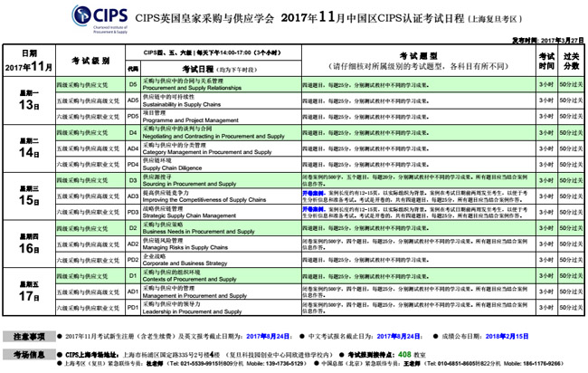The height and width of the screenshot is (373, 588).
Task: Click code cell 'PD4'
Action: pos(133,165)
